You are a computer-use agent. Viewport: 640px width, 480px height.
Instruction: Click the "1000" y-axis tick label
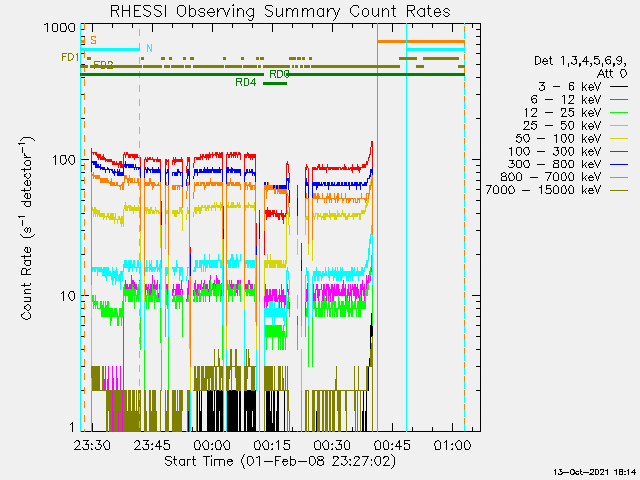pos(60,28)
